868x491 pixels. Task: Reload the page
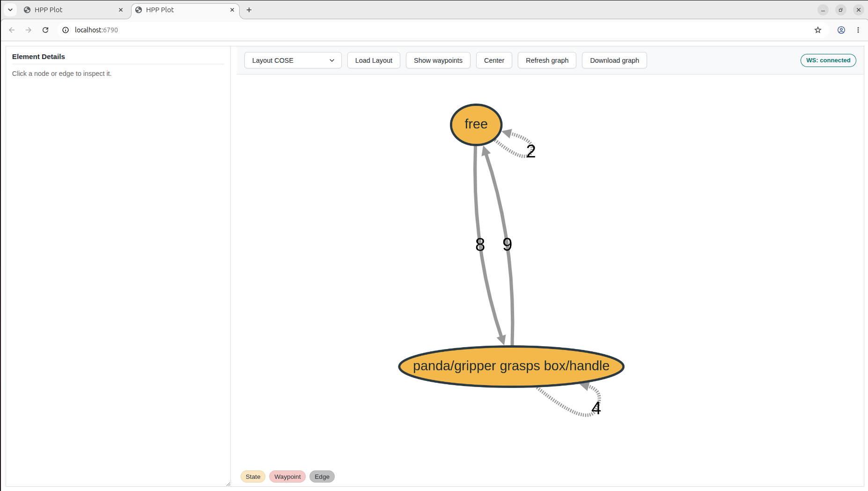(x=45, y=30)
